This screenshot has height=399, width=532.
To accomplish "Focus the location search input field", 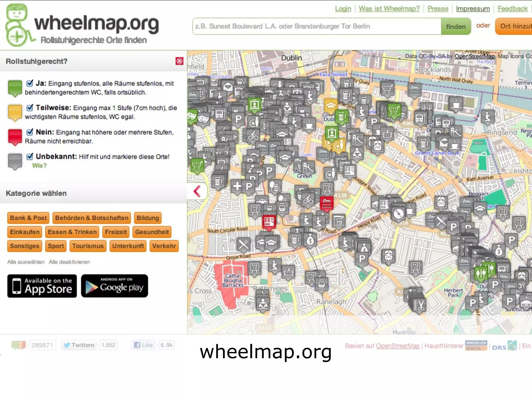I will [x=317, y=26].
